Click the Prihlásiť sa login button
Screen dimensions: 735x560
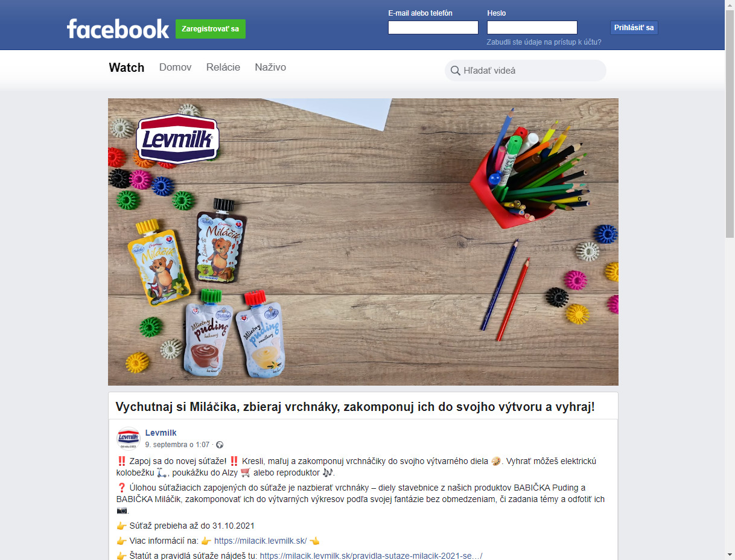pos(634,28)
